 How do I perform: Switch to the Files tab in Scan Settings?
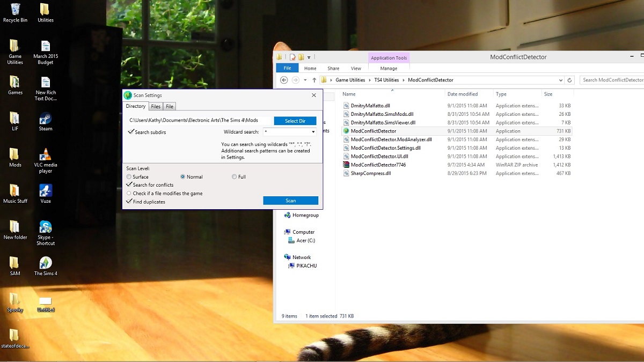coord(156,107)
